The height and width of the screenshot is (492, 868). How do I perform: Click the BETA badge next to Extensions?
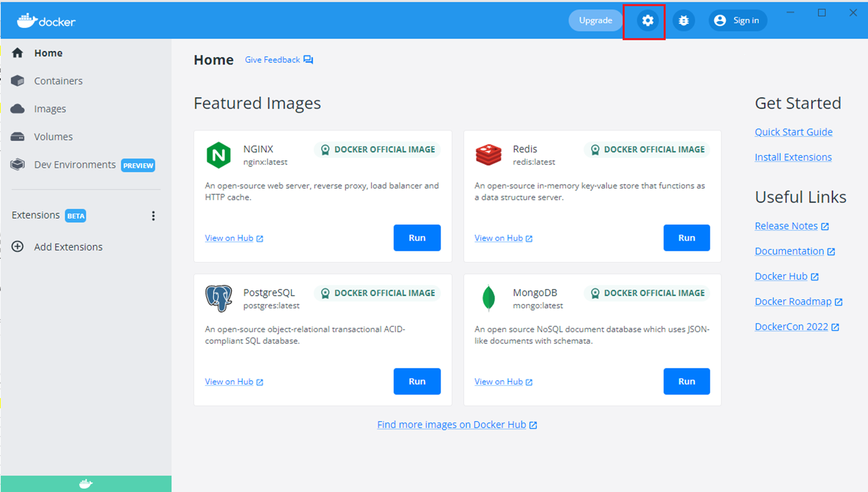(76, 216)
